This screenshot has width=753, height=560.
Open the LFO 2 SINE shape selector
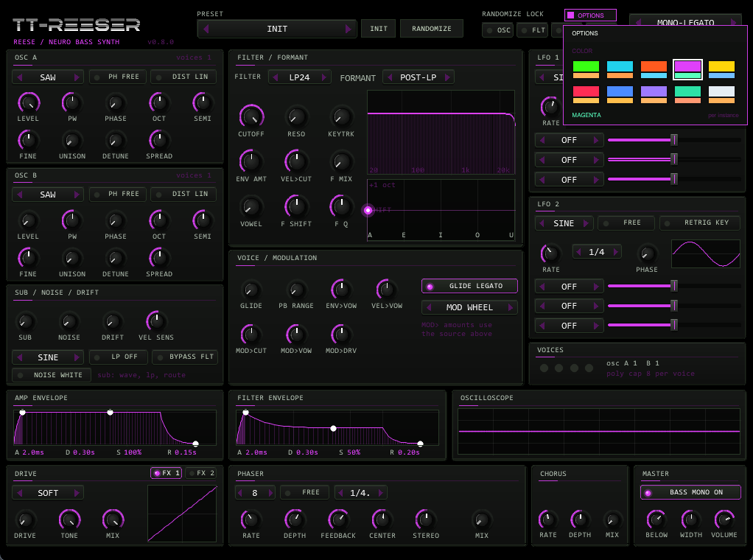564,223
